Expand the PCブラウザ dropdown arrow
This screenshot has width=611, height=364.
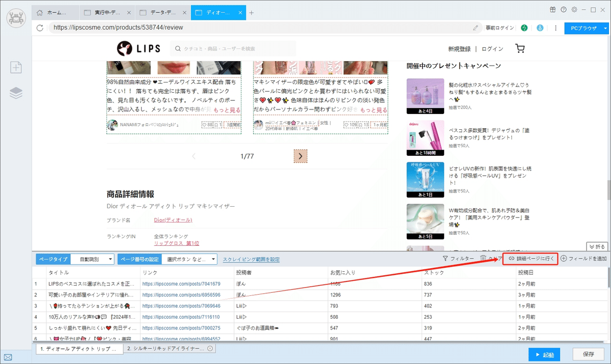[605, 29]
